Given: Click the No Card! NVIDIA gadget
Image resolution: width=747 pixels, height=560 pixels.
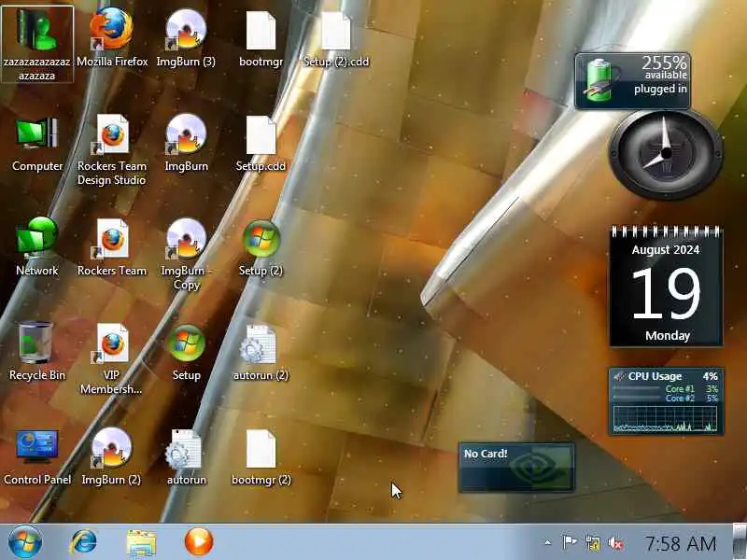Looking at the screenshot, I should [x=516, y=467].
